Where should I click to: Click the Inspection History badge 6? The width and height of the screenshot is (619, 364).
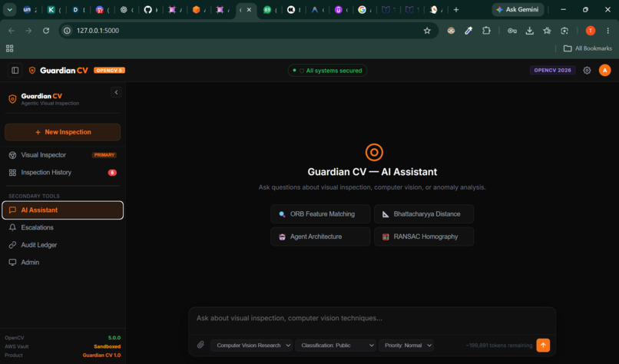point(112,173)
